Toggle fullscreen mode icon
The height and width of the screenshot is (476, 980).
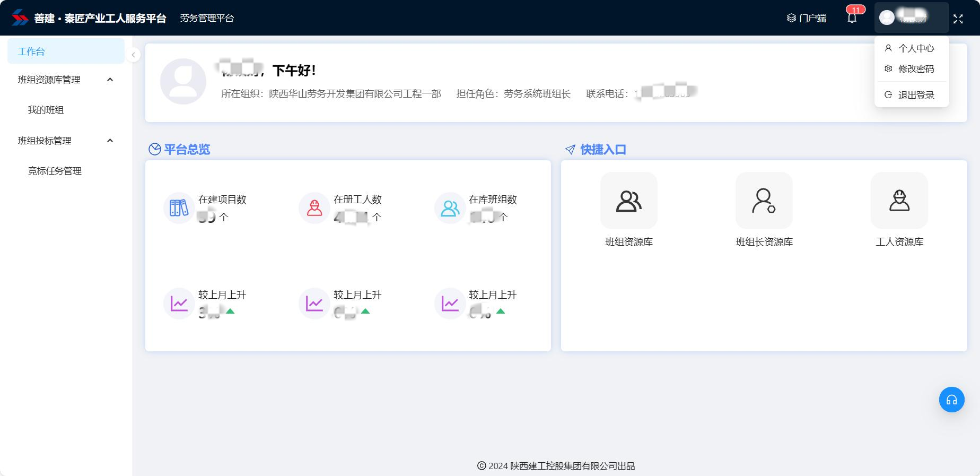pyautogui.click(x=958, y=19)
